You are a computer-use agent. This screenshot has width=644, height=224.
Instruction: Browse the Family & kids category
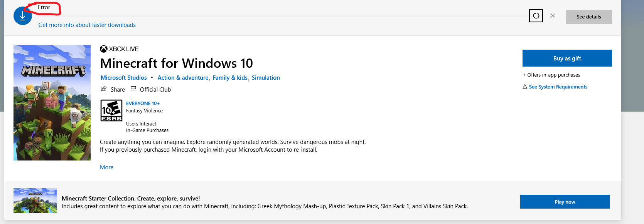(x=230, y=78)
